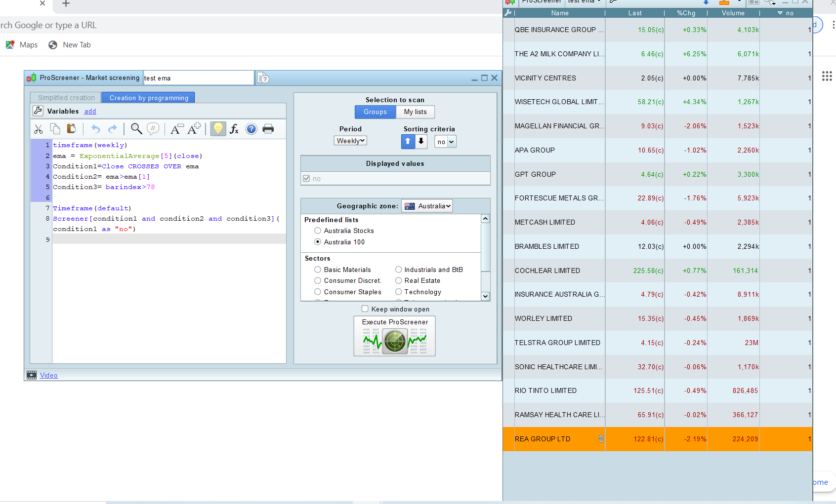The width and height of the screenshot is (836, 504).
Task: Open the Geographic zone Australia dropdown
Action: [427, 206]
